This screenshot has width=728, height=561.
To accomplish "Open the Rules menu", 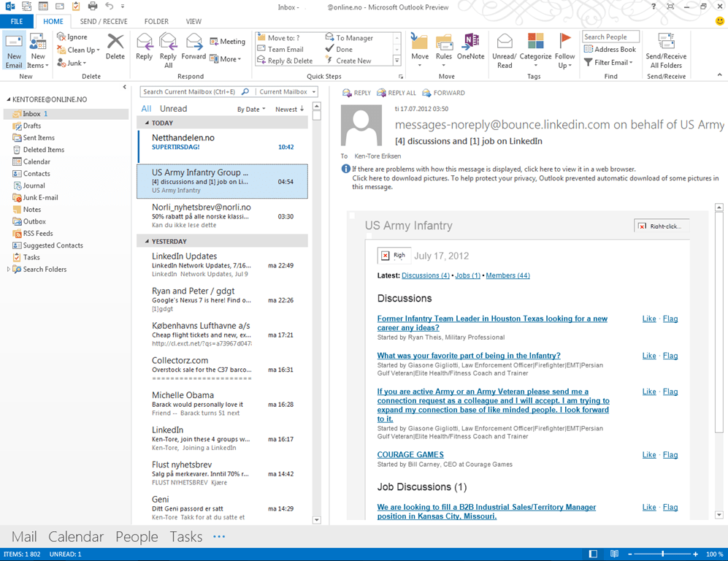I will tap(444, 51).
